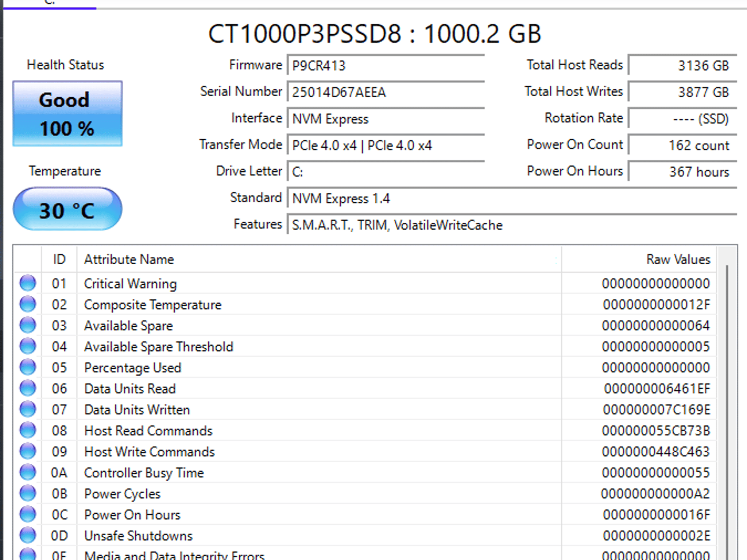Click raw value 000000055CB73B
Screen dimensions: 747x560
(656, 431)
